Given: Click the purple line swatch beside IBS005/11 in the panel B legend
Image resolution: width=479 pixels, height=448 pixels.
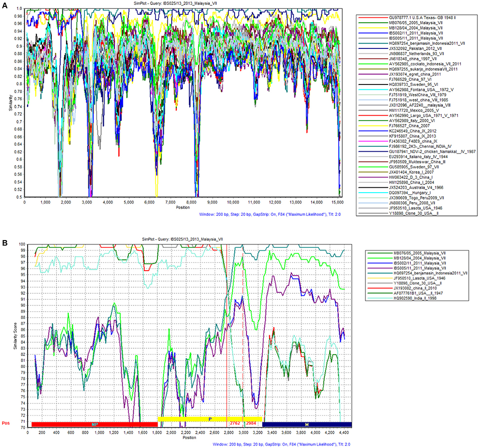Looking at the screenshot, I should [379, 268].
